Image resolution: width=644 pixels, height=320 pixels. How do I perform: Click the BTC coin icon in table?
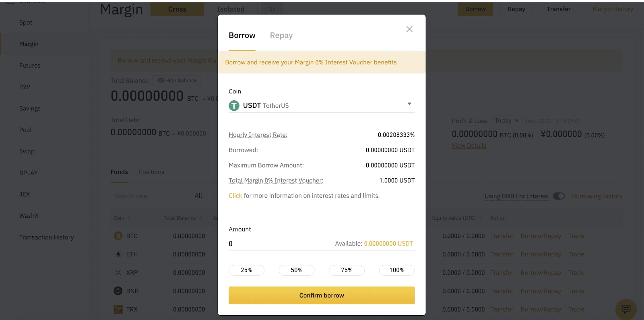pos(118,236)
